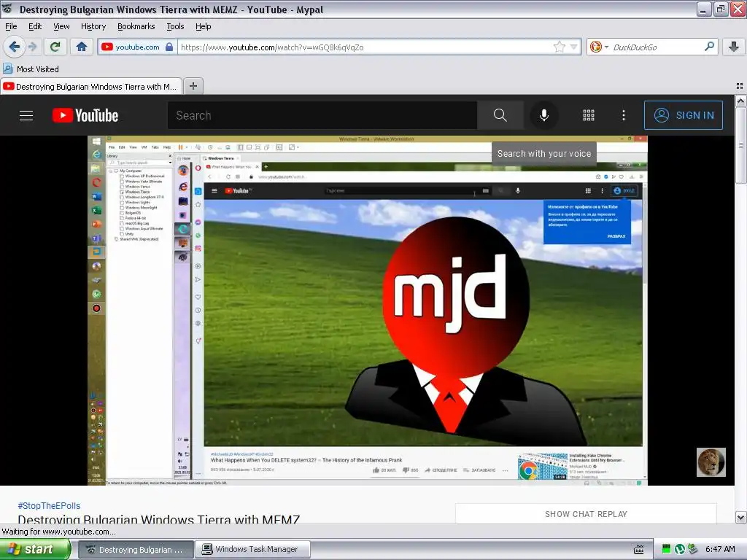Open the View menu
The height and width of the screenshot is (560, 747).
point(61,27)
